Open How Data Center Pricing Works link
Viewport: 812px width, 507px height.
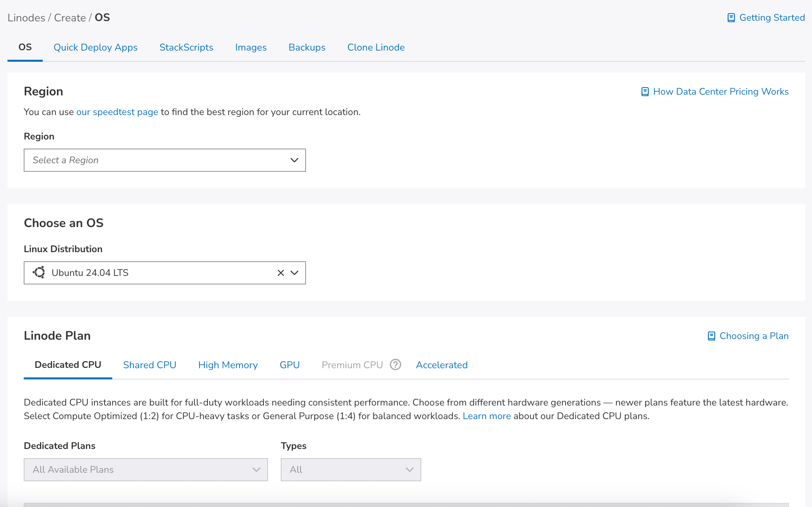tap(721, 92)
